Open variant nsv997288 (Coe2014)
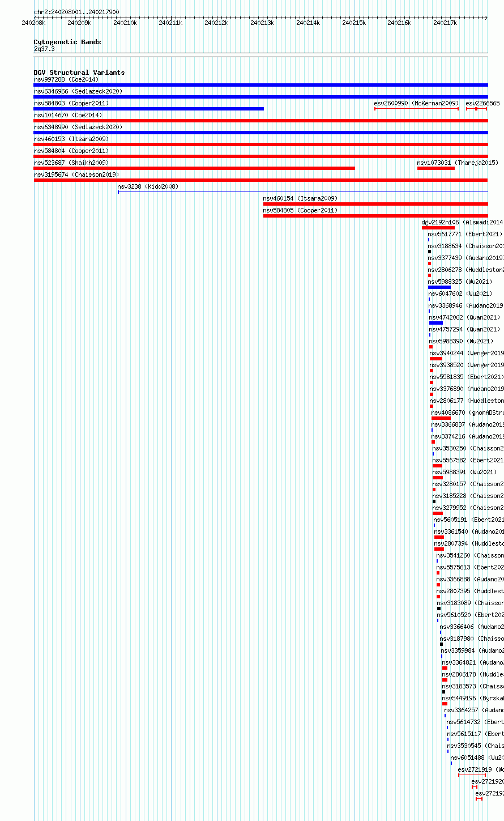The height and width of the screenshot is (821, 504). [x=66, y=79]
